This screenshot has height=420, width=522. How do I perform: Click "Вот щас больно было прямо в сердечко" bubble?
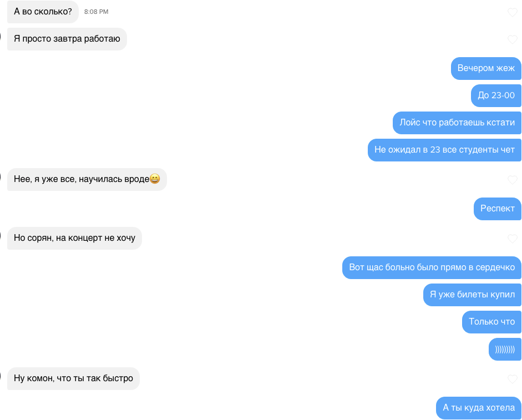point(432,267)
